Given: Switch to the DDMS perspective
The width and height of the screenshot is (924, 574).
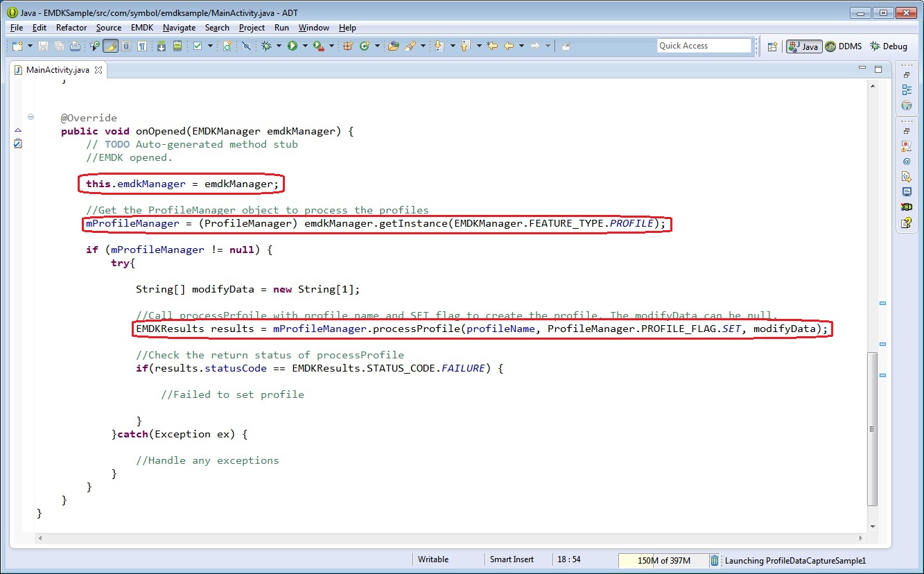Looking at the screenshot, I should coord(843,46).
